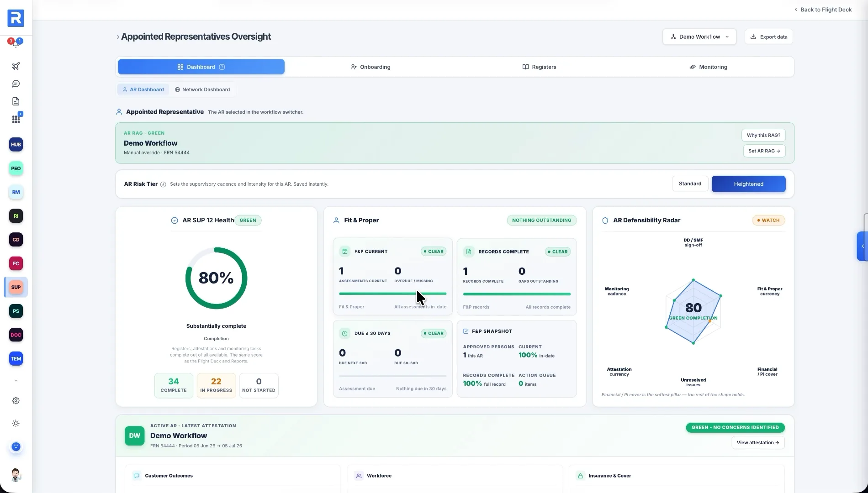
Task: Open the settings gear icon
Action: [x=16, y=401]
